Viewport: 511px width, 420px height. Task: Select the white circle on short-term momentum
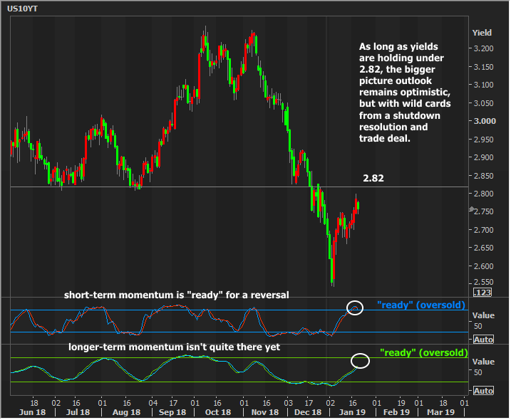[x=355, y=308]
